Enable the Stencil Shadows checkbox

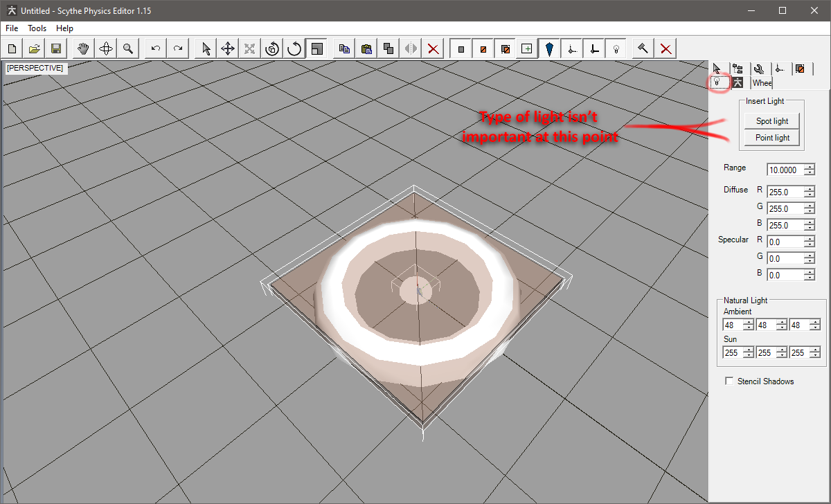click(729, 381)
